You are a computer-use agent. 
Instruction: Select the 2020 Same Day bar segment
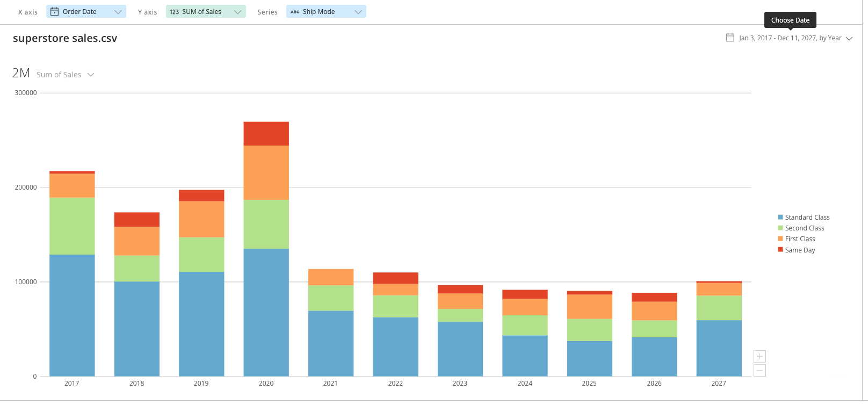[266, 134]
